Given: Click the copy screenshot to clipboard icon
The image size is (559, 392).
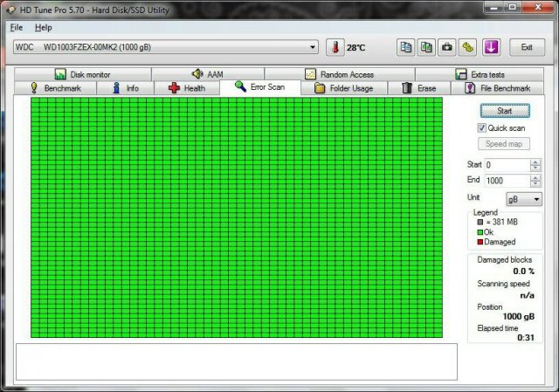Looking at the screenshot, I should coord(426,47).
